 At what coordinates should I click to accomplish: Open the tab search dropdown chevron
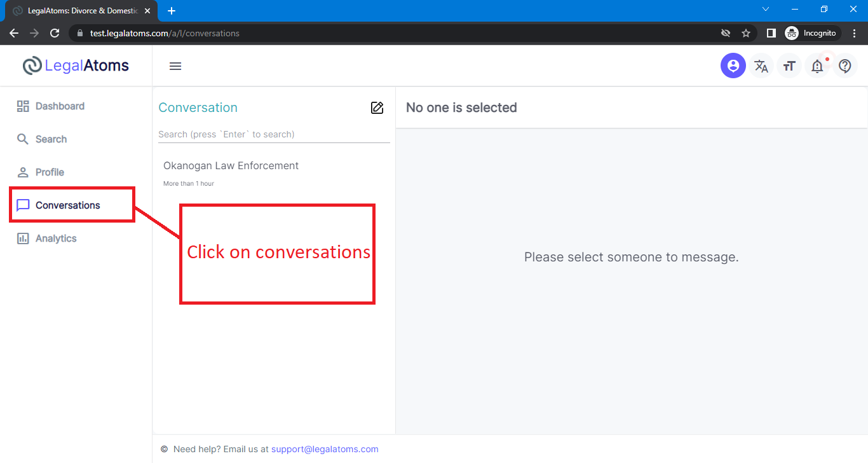(766, 9)
